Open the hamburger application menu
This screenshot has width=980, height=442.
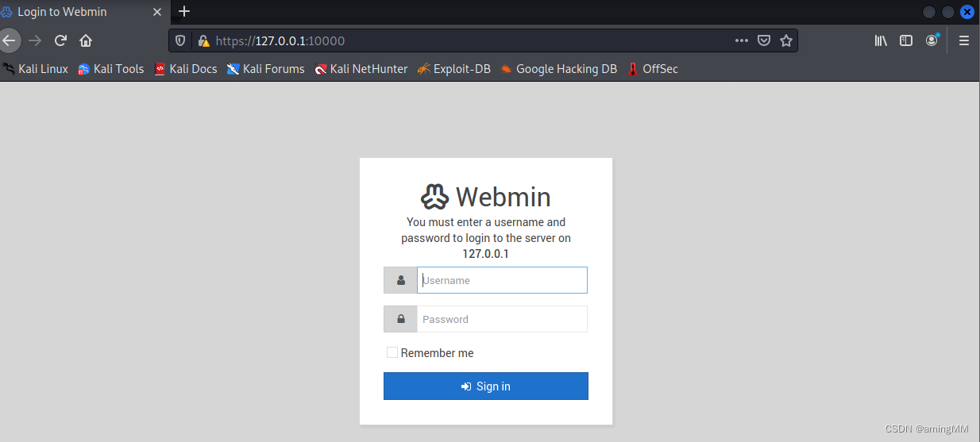(964, 40)
